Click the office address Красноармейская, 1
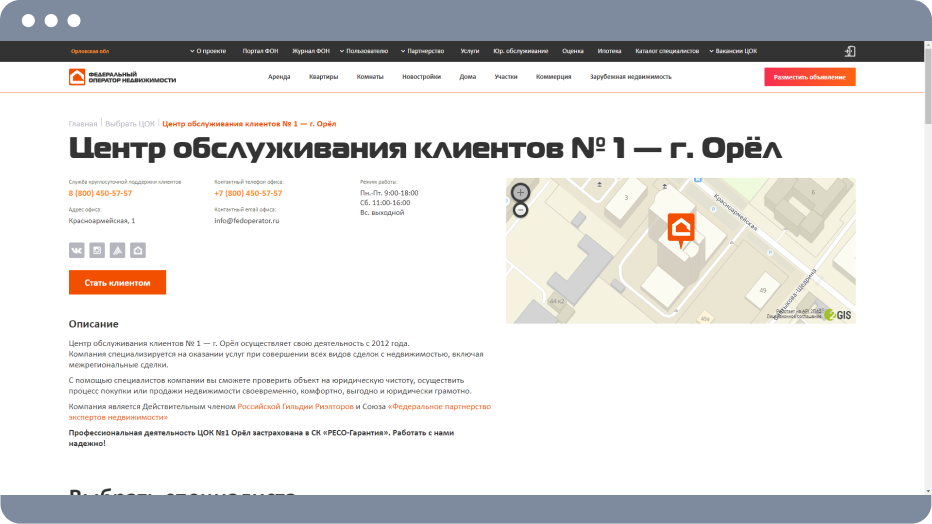Image resolution: width=932 pixels, height=524 pixels. tap(102, 220)
